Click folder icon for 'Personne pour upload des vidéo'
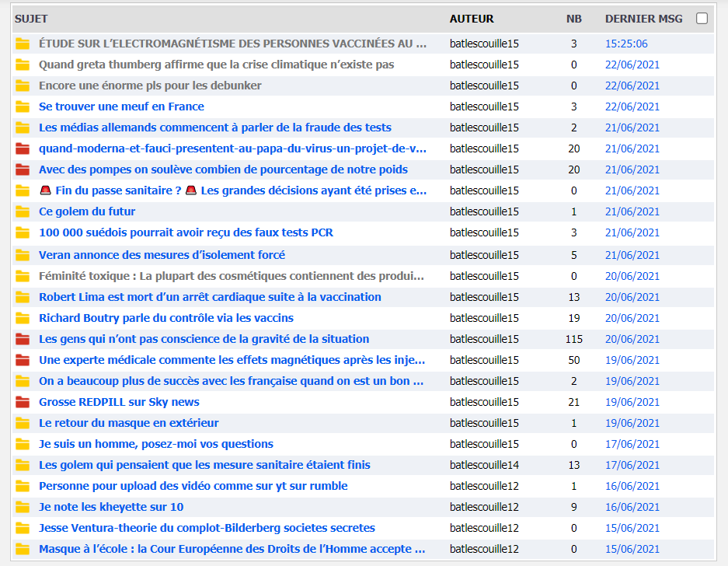This screenshot has height=566, width=728. tap(23, 486)
